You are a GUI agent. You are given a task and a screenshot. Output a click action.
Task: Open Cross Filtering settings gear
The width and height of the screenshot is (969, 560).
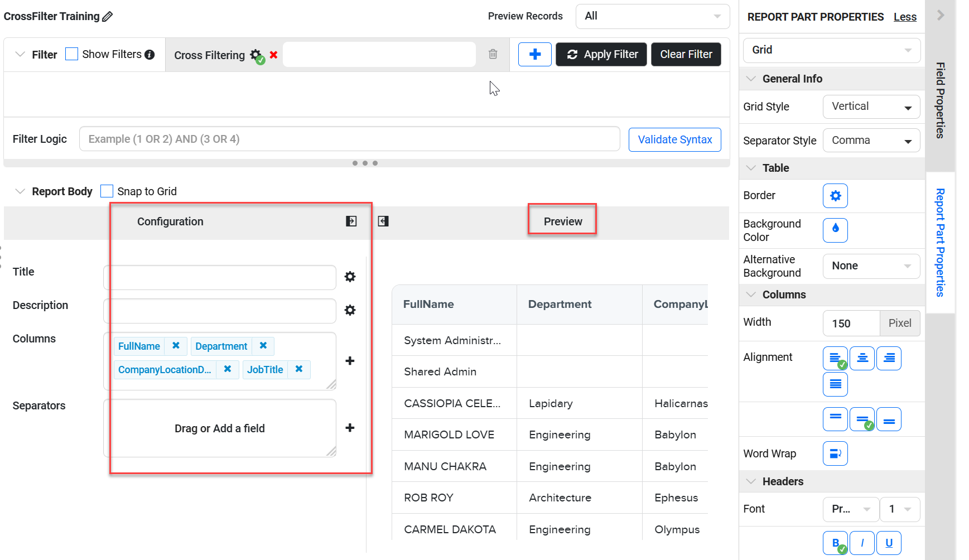pyautogui.click(x=256, y=55)
